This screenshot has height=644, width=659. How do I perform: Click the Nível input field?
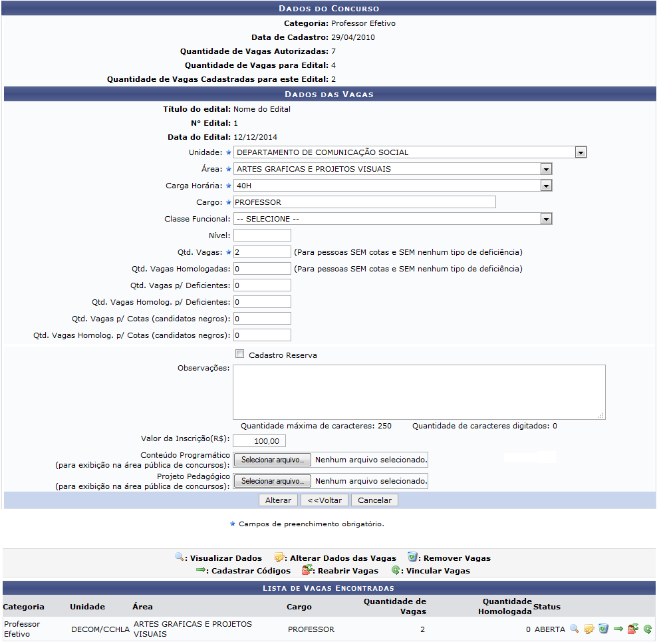[x=262, y=236]
